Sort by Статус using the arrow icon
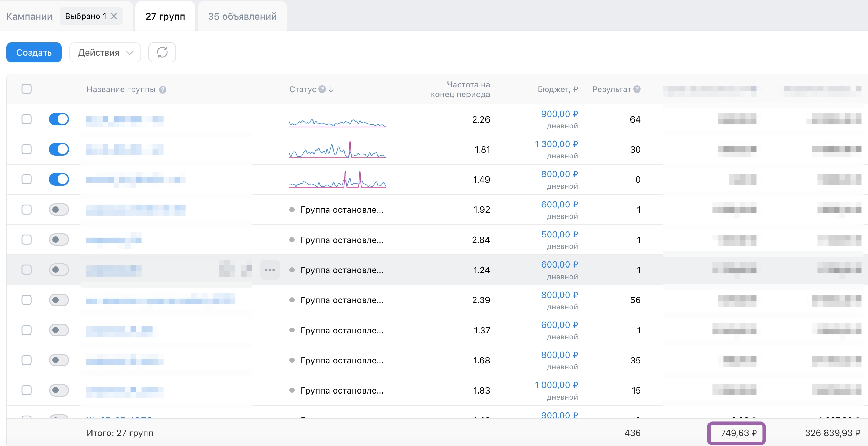Image resolution: width=868 pixels, height=446 pixels. click(x=331, y=89)
